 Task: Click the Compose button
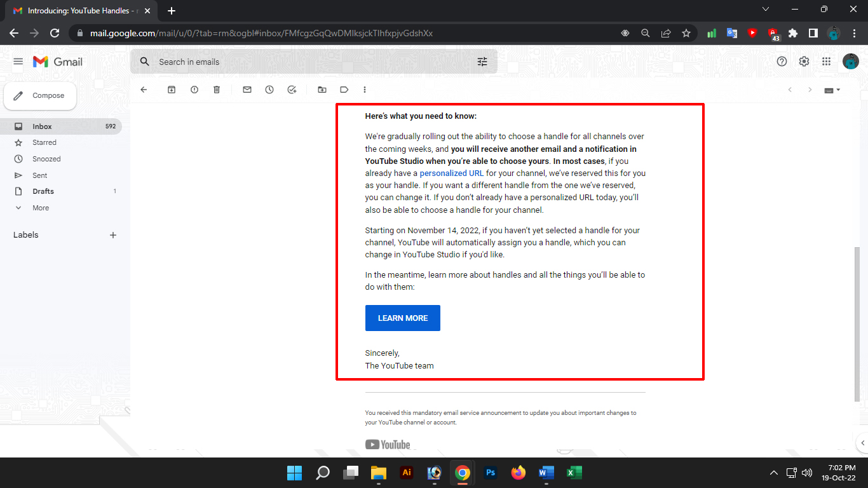[40, 95]
